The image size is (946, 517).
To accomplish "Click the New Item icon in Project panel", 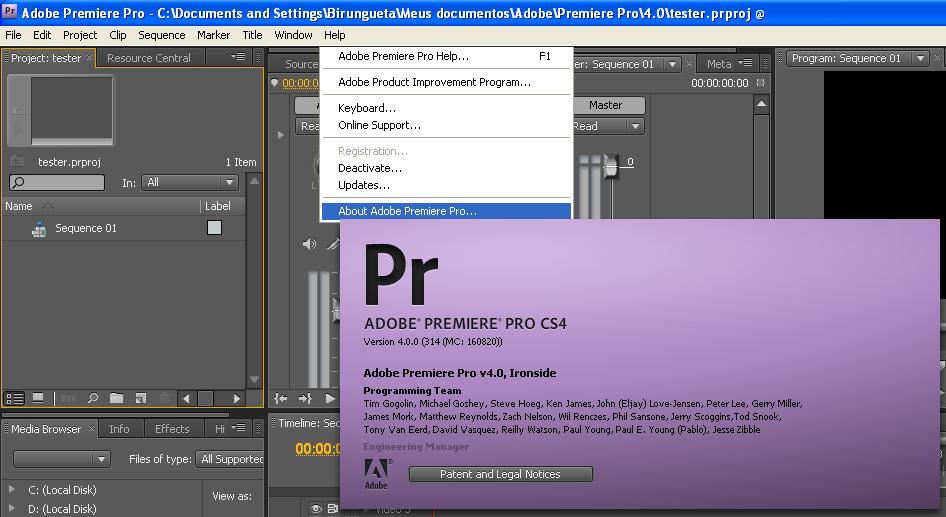I will pos(141,398).
